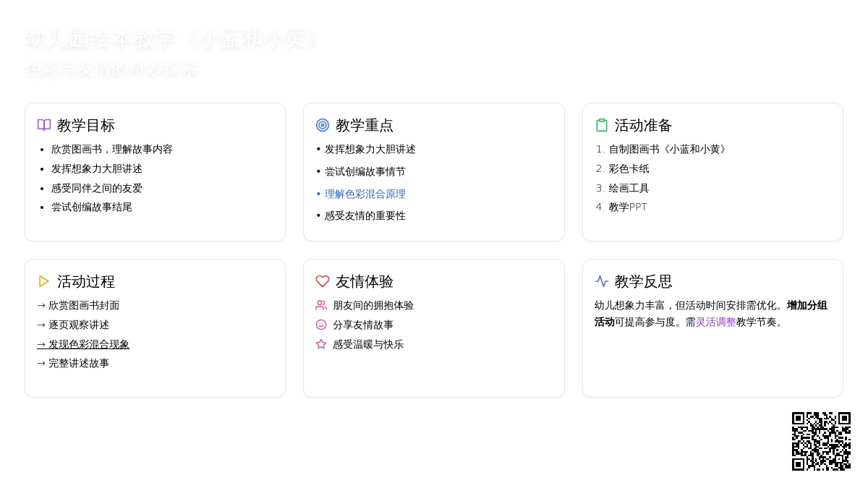Click the play triangle icon beside 活动过程
Image resolution: width=868 pixels, height=488 pixels.
click(x=44, y=281)
